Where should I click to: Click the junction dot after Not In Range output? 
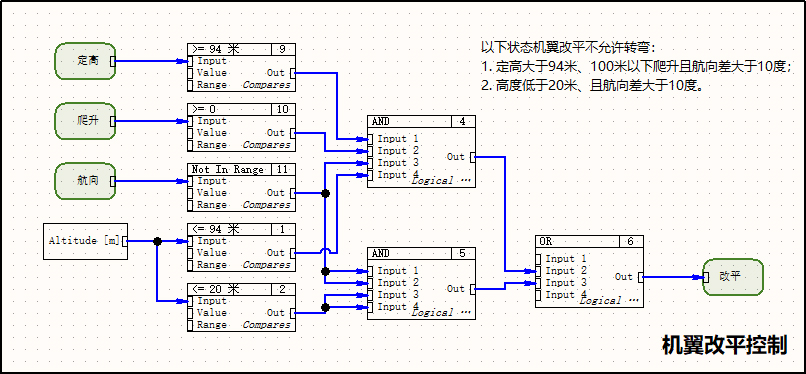(325, 193)
